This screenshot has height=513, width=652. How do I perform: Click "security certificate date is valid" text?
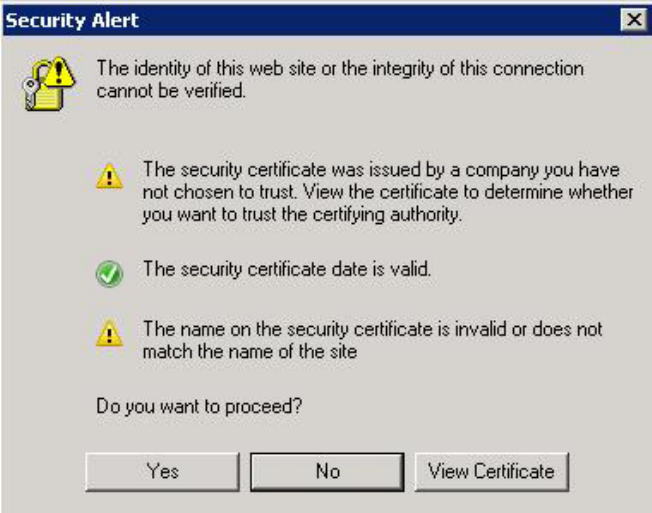pos(287,269)
